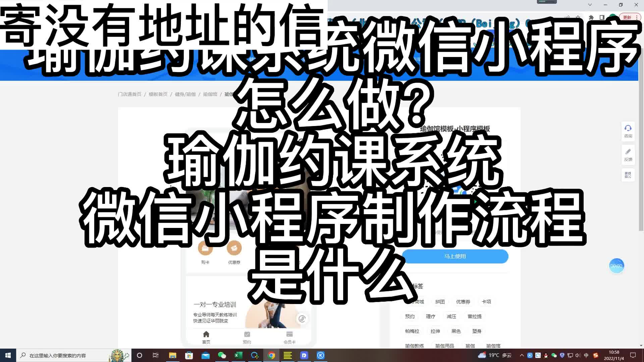The image size is (644, 362).
Task: Go to 健身/瑜伽 breadcrumb
Action: 185,94
